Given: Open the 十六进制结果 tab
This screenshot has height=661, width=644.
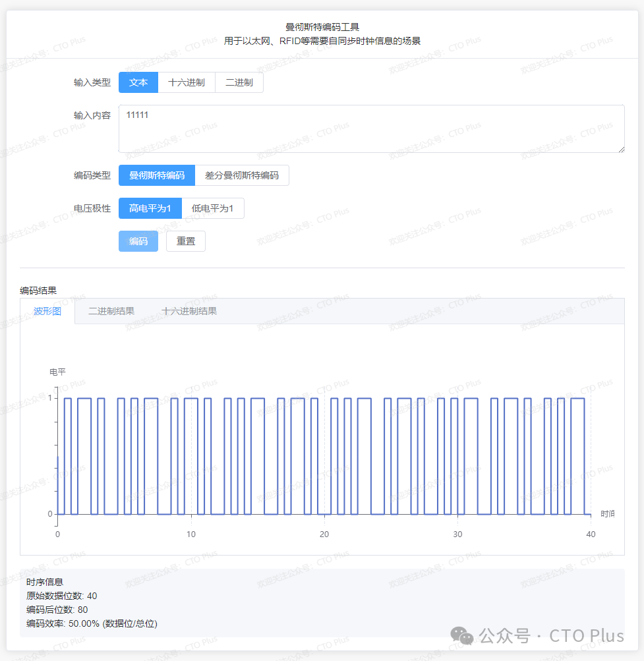Looking at the screenshot, I should pyautogui.click(x=190, y=310).
